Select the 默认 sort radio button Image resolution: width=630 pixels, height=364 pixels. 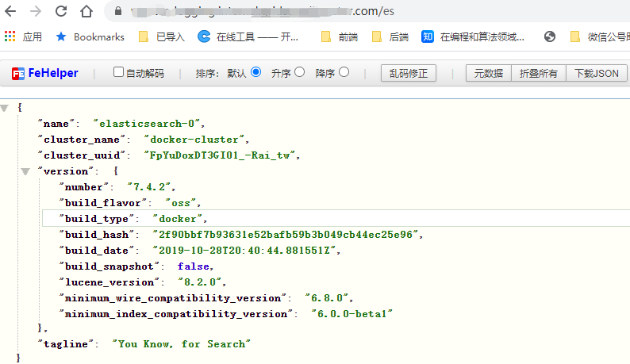click(x=256, y=72)
